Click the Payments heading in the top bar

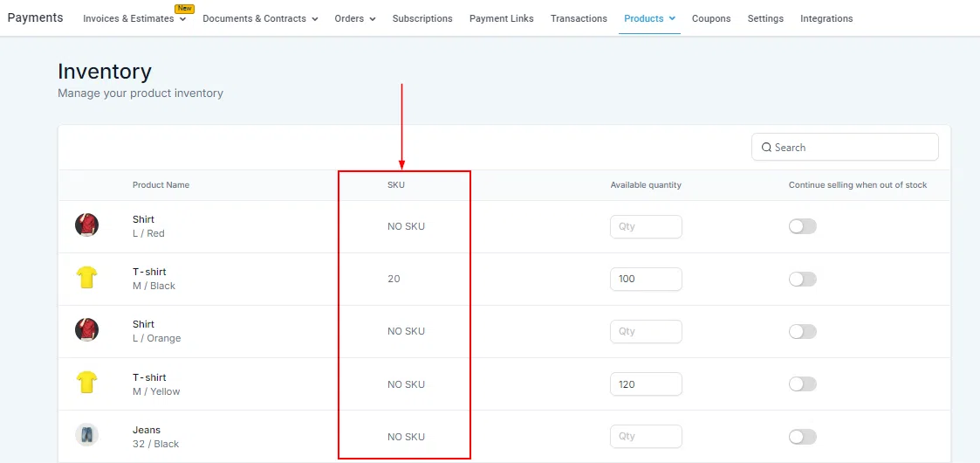tap(35, 17)
